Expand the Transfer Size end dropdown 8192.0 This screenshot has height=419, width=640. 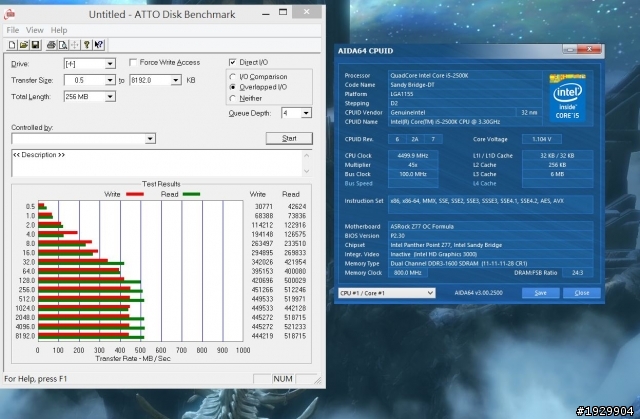coord(176,80)
